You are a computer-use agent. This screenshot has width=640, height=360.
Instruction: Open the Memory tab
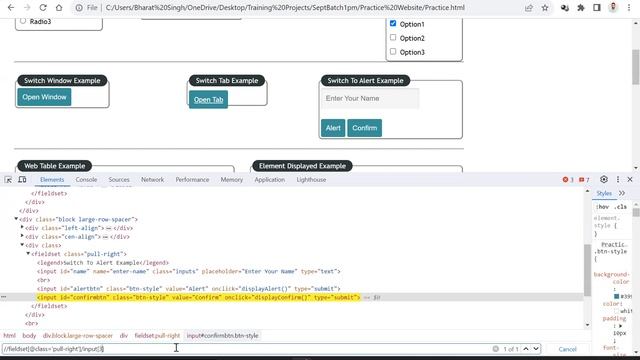pyautogui.click(x=231, y=180)
